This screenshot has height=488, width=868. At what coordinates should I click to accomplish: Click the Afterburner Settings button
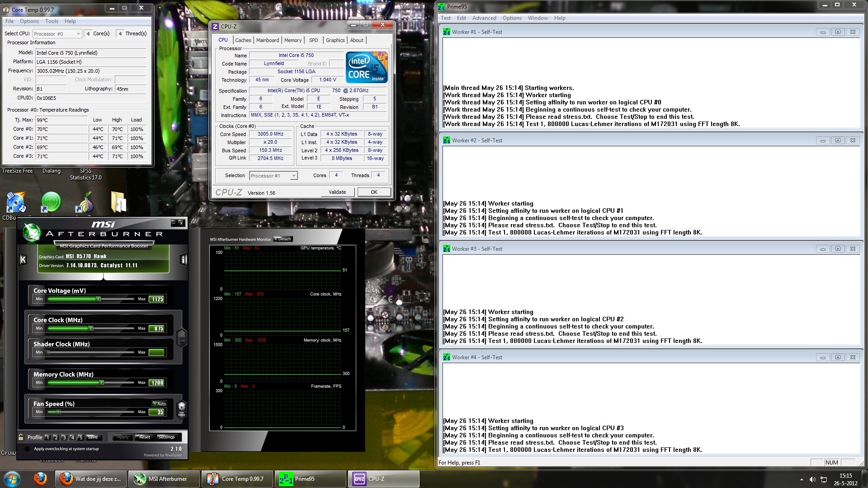(166, 437)
